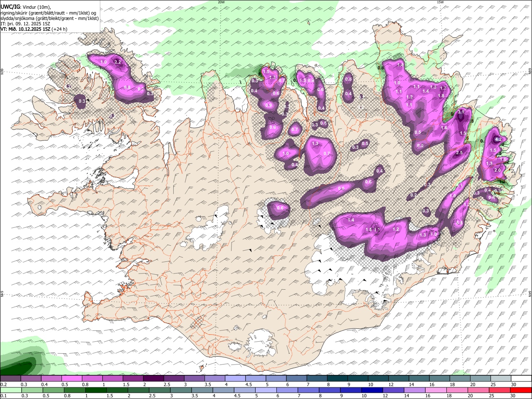Viewport: 532px width, 399px height.
Task: Click the 1.8 snowfall value on the map
Action: [x=441, y=96]
